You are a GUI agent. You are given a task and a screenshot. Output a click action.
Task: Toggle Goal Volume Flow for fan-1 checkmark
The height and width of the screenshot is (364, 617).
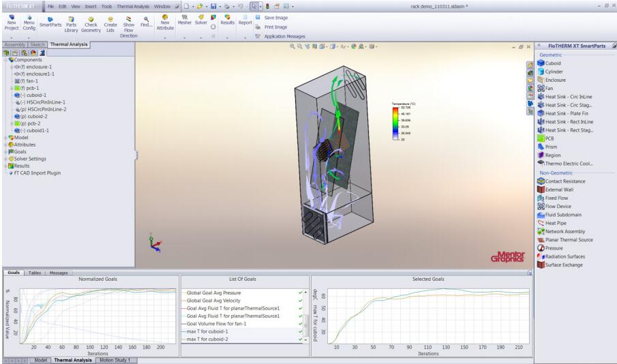click(300, 324)
